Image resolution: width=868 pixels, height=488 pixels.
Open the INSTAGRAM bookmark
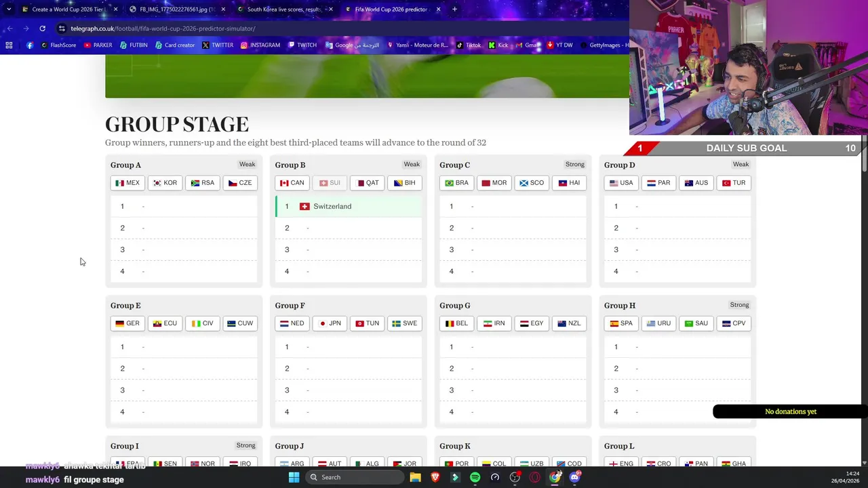(260, 45)
